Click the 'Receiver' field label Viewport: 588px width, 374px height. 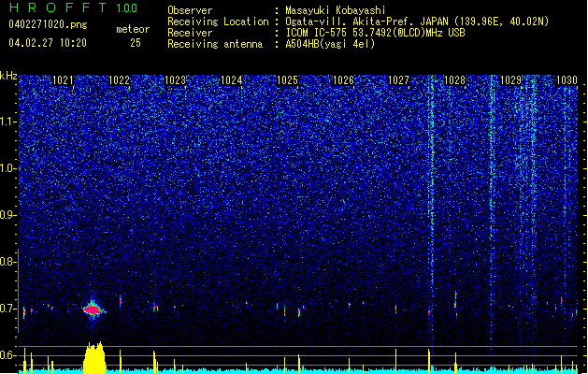click(x=190, y=33)
